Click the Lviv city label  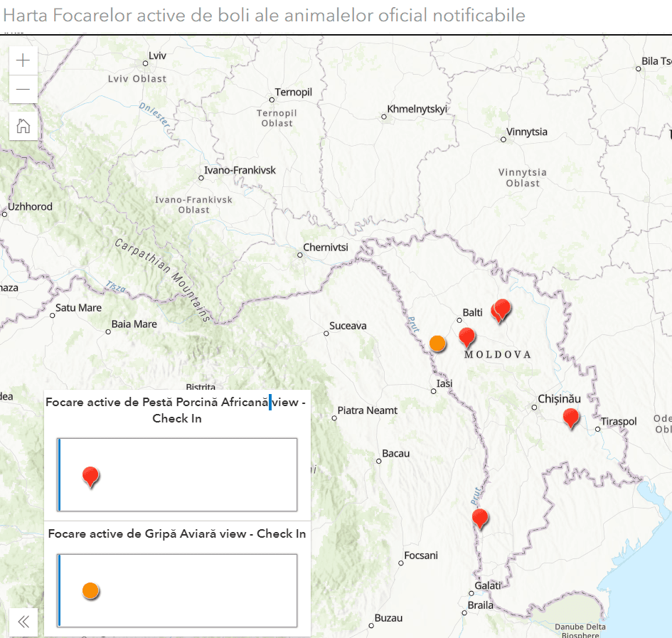157,55
